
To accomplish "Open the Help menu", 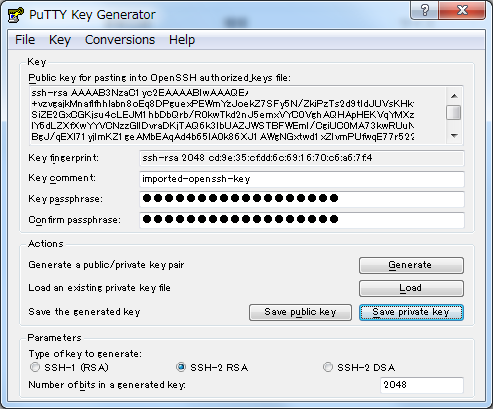I will click(182, 40).
